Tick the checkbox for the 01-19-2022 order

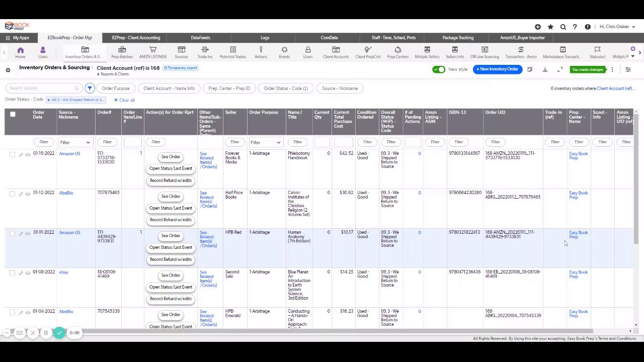(x=13, y=154)
